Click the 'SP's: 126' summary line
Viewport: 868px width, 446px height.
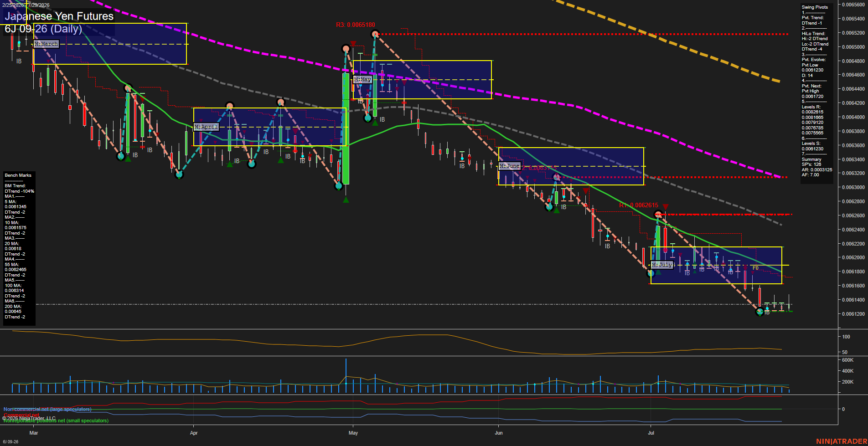[x=811, y=164]
